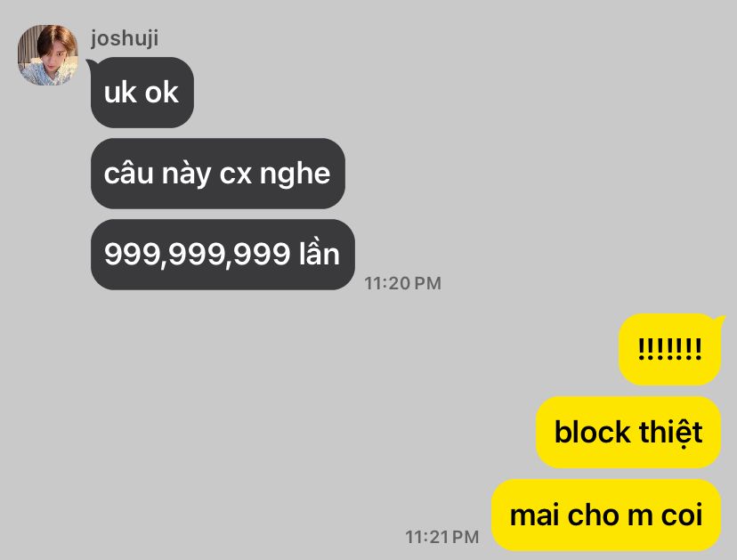Click the word "nghe" in second bubble
This screenshot has height=560, width=737.
(x=295, y=174)
